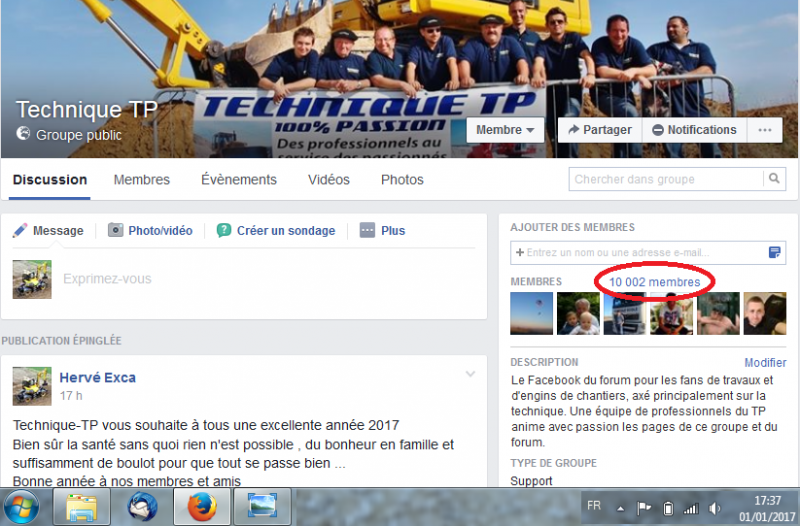
Task: Click the Chercher dans groupe search field
Action: click(666, 179)
